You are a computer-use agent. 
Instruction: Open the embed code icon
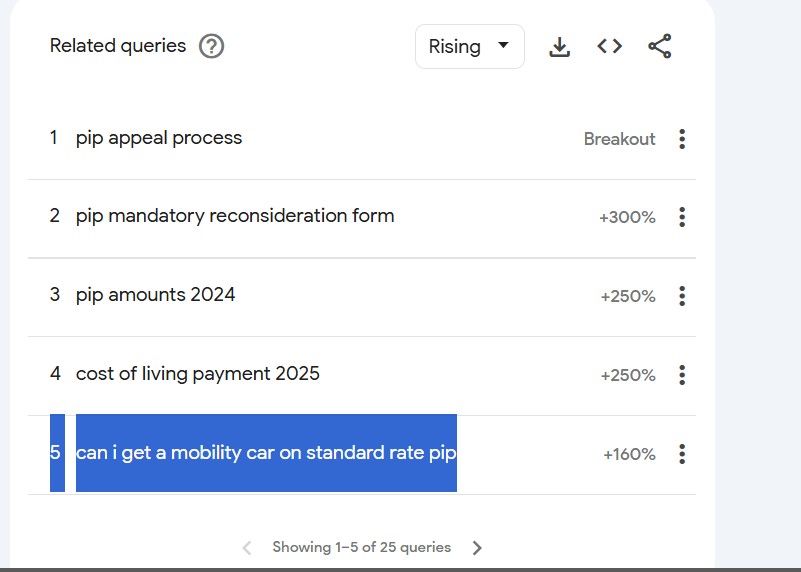pos(610,46)
